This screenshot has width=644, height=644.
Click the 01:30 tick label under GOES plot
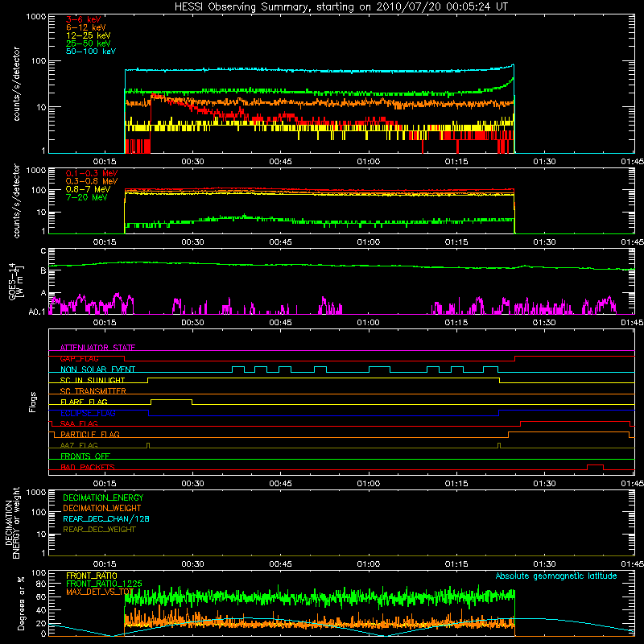click(x=544, y=323)
